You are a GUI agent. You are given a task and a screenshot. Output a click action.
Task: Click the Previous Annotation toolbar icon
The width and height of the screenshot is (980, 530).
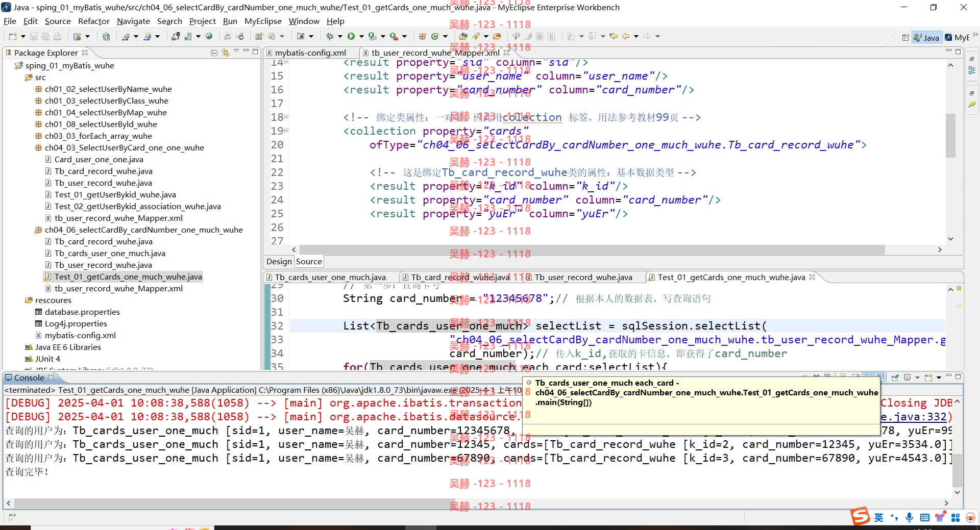[x=592, y=37]
